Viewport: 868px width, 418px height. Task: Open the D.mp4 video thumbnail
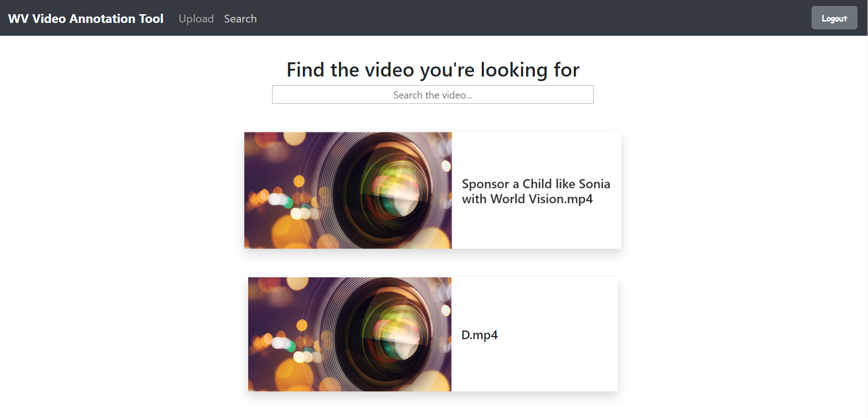(x=350, y=334)
